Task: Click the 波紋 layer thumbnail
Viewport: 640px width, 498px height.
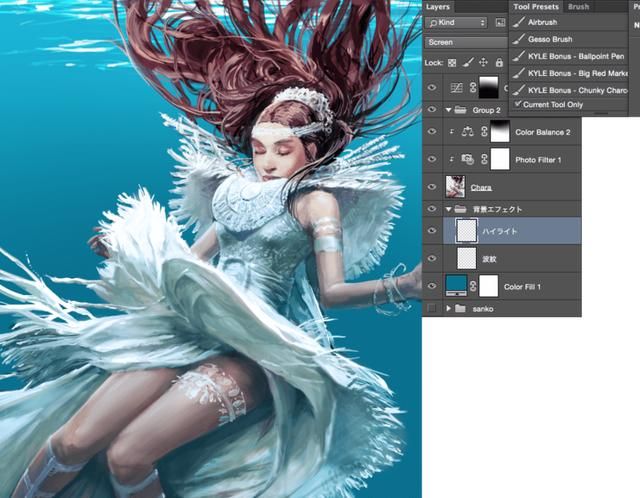Action: click(x=467, y=258)
